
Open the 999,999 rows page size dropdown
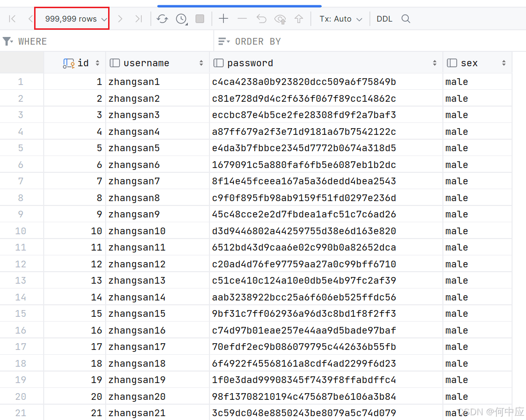point(75,19)
